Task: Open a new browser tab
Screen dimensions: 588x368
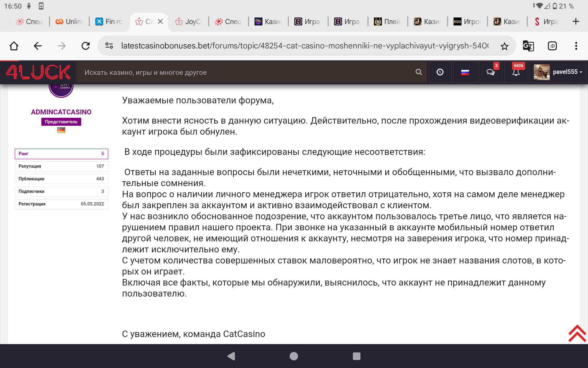Action: coord(575,21)
